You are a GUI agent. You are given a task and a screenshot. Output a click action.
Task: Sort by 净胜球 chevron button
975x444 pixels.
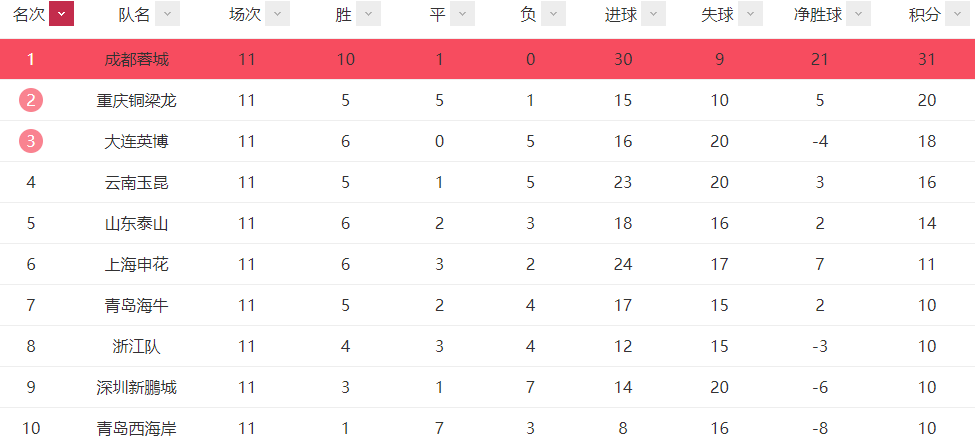point(858,14)
